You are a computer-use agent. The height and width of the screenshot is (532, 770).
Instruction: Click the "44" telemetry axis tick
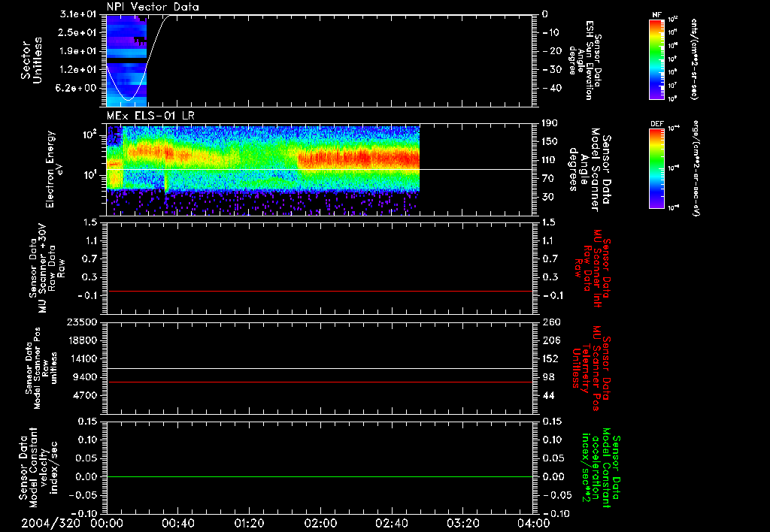tap(548, 395)
